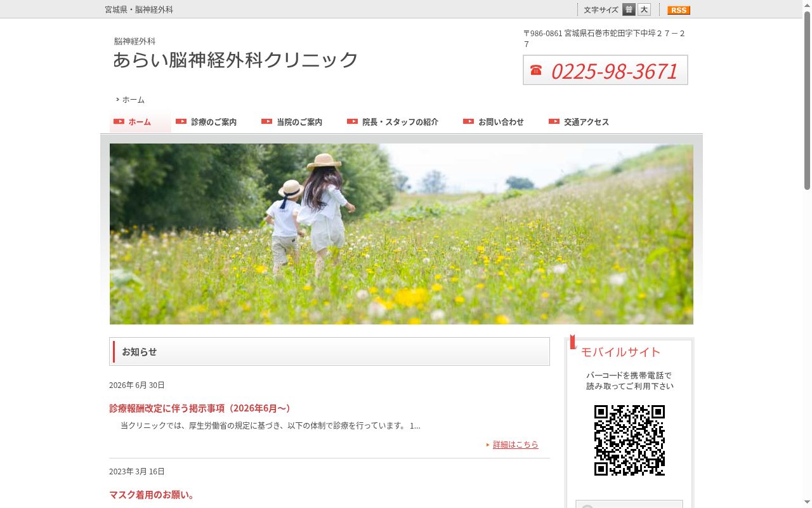812x508 pixels.
Task: Click red icon beside 当院のご案内
Action: [266, 121]
